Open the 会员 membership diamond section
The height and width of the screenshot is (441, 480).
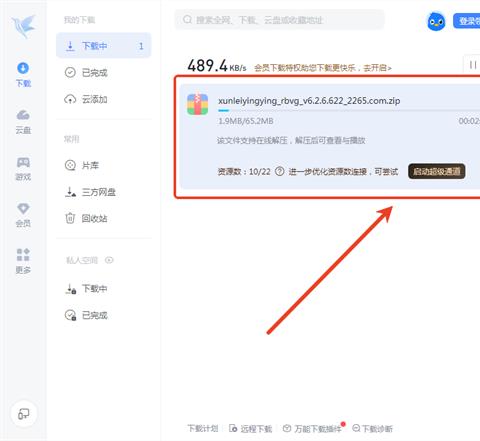(x=23, y=215)
